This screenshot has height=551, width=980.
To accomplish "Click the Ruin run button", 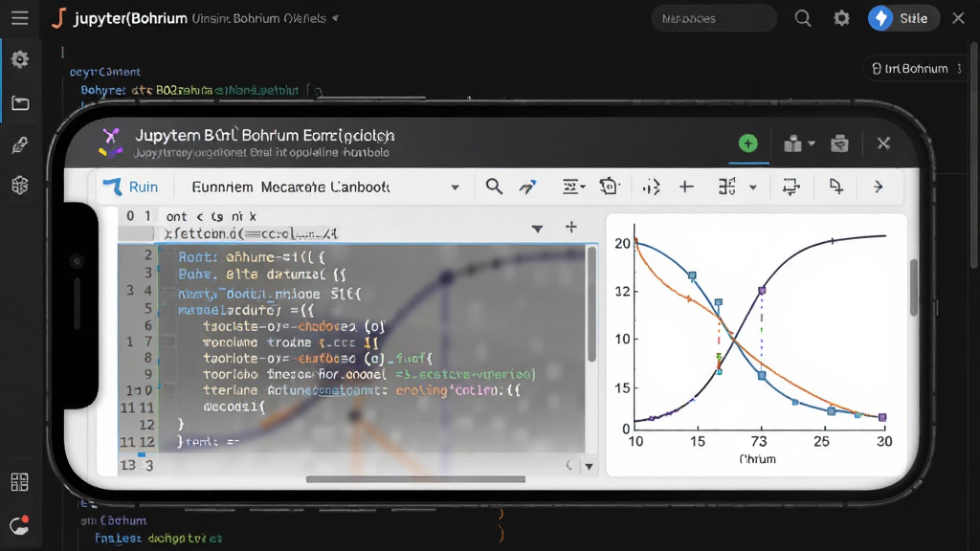I will [x=130, y=187].
